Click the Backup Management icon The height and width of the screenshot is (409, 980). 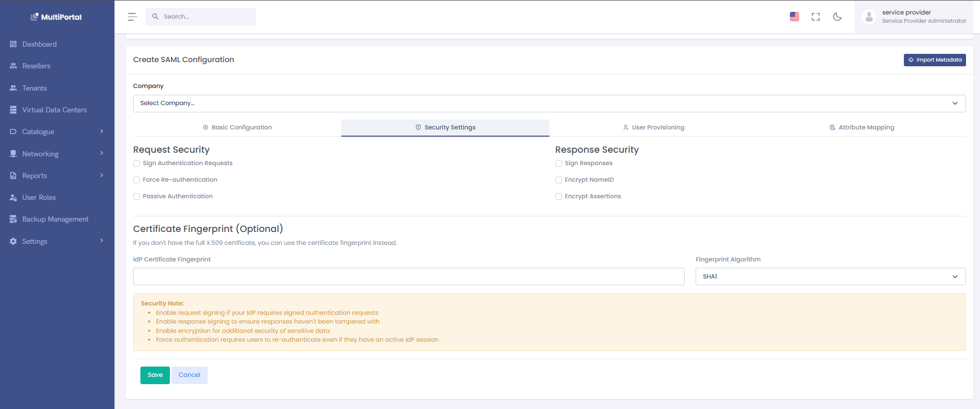(13, 219)
